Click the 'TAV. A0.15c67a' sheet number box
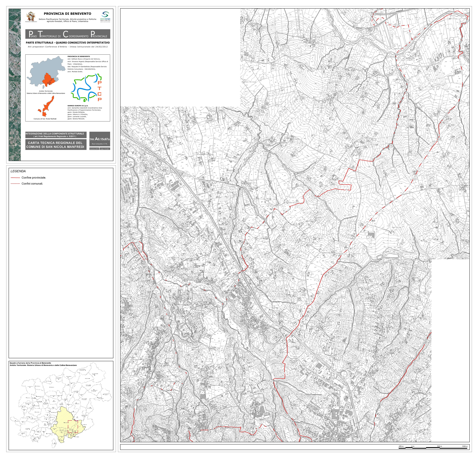Viewport: 476px width, 458px height. (100, 139)
